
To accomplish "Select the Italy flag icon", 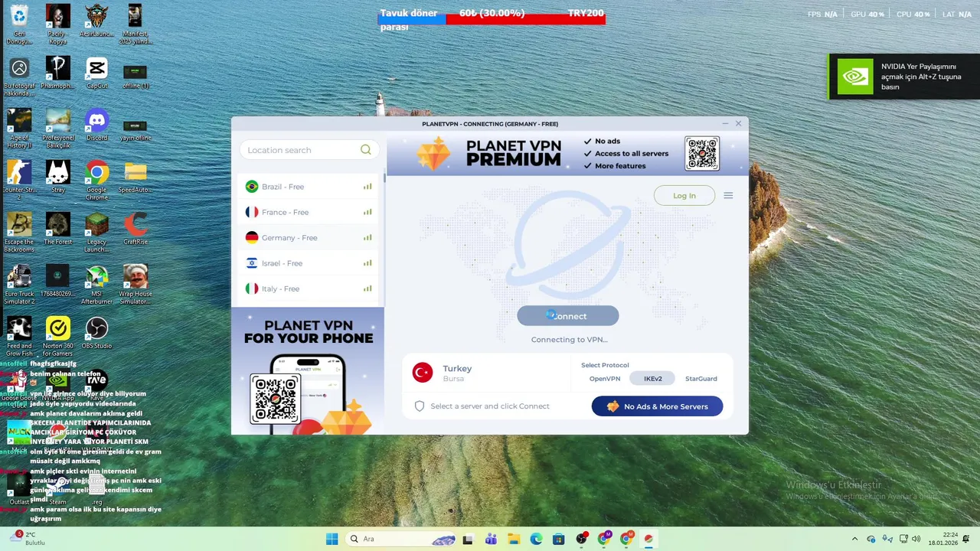I will tap(251, 289).
